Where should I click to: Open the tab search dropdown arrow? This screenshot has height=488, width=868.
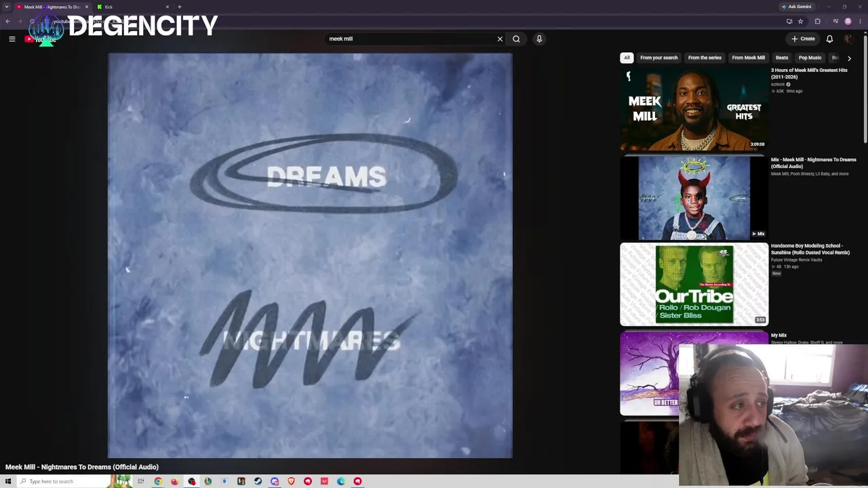(x=7, y=7)
